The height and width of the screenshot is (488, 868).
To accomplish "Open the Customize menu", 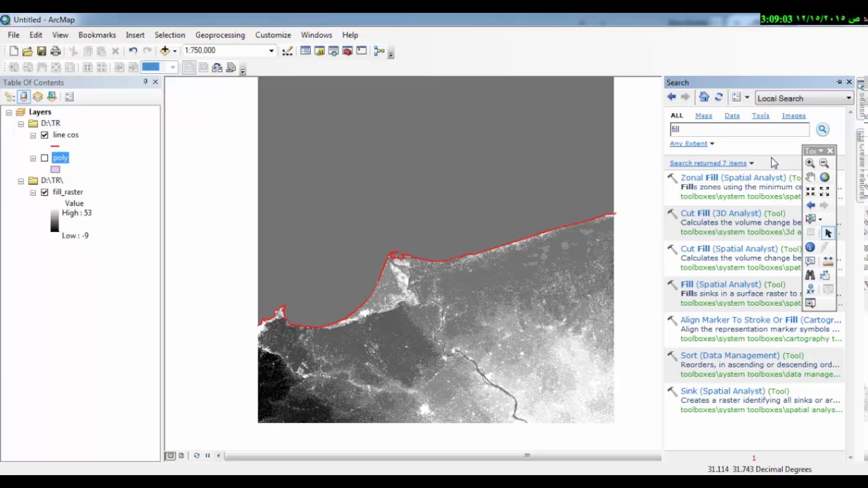I will pos(273,35).
